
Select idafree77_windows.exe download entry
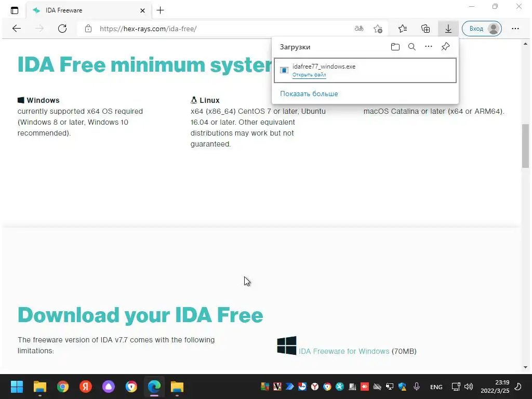click(x=365, y=70)
